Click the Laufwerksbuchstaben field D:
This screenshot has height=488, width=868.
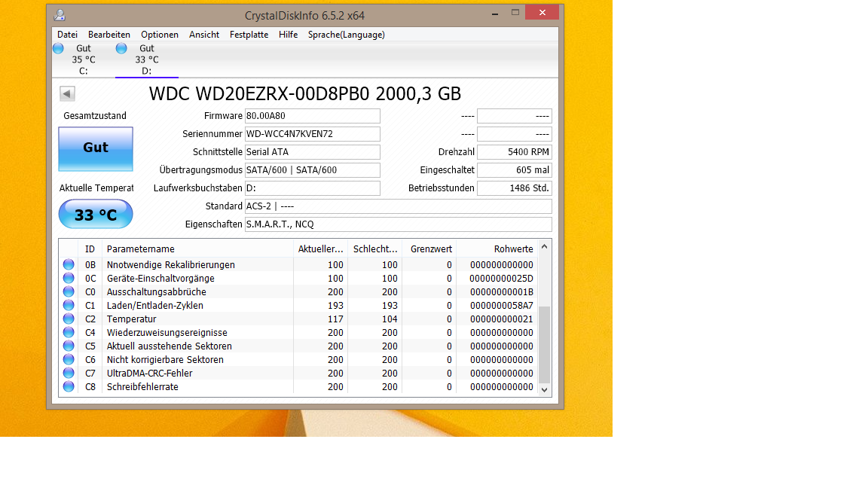click(x=312, y=188)
